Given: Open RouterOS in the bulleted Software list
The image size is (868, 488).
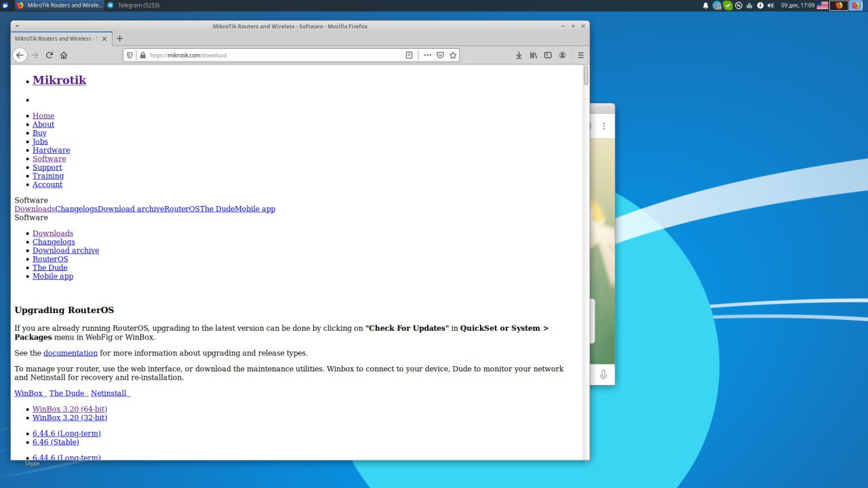Looking at the screenshot, I should [50, 259].
